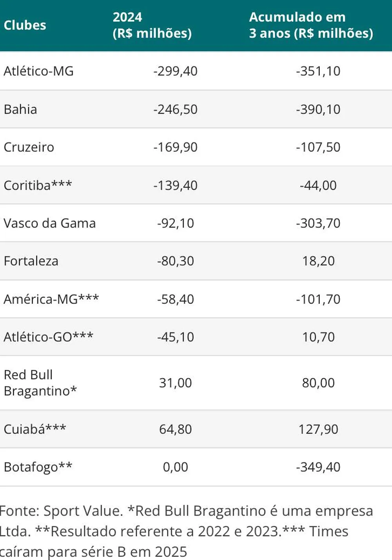The width and height of the screenshot is (392, 560).
Task: Click the Cruzeiro club name
Action: pyautogui.click(x=29, y=147)
